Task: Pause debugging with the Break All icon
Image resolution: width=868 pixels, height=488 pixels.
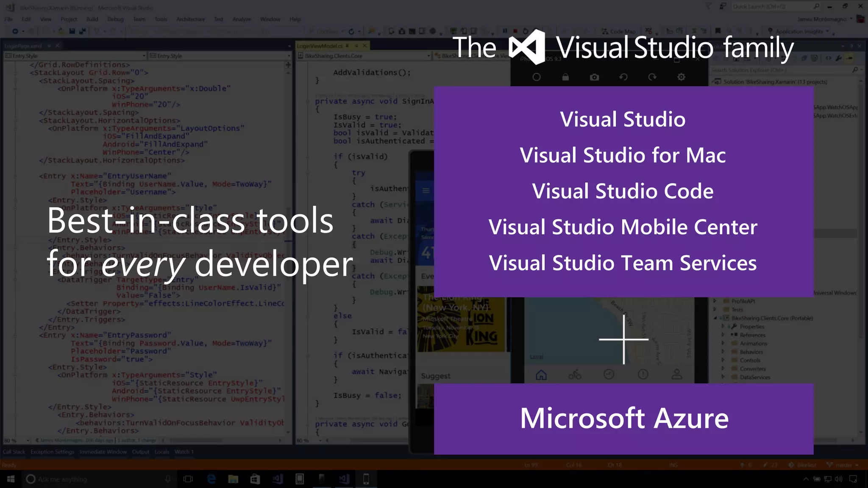Action: tap(505, 31)
